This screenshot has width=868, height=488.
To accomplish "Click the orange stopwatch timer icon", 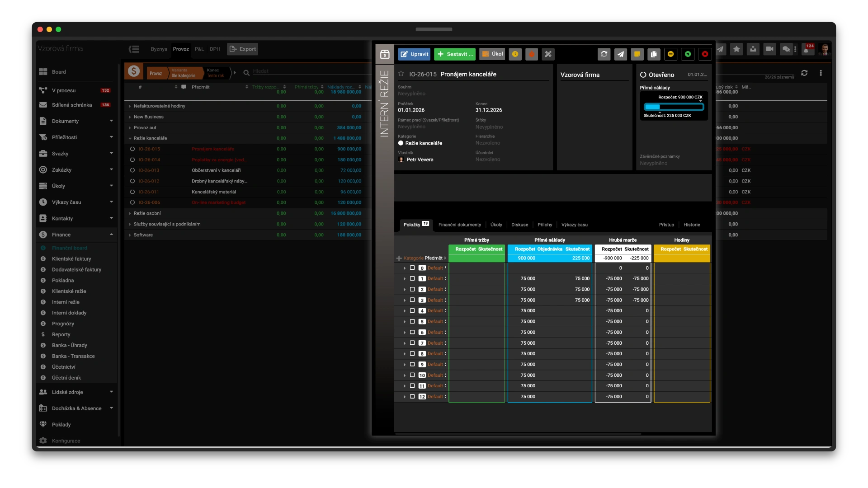I will 532,54.
